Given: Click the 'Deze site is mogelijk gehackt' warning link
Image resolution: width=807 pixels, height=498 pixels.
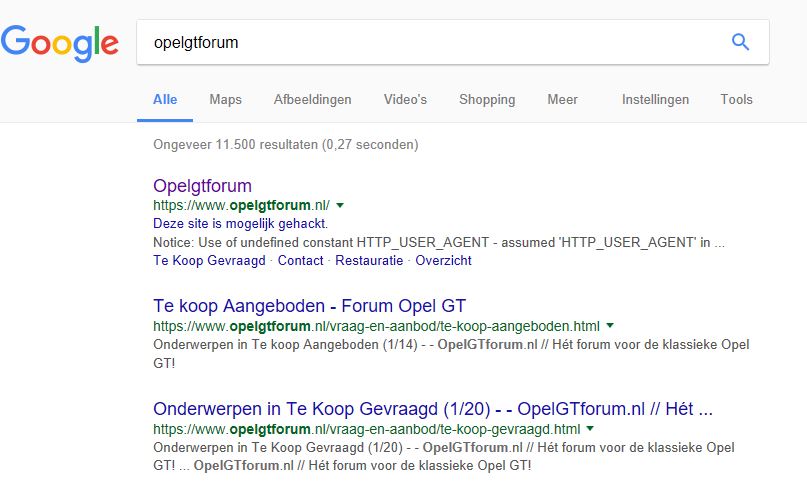Looking at the screenshot, I should pyautogui.click(x=240, y=224).
